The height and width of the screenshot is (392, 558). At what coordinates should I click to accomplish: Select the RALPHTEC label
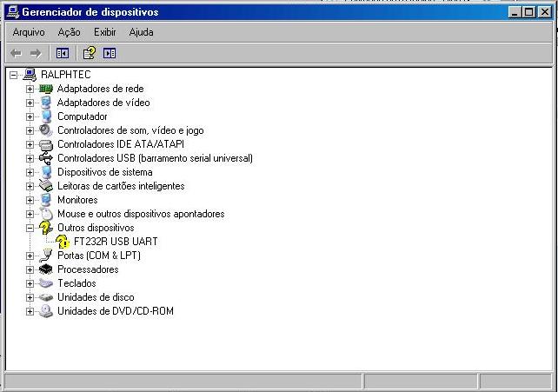[x=66, y=75]
